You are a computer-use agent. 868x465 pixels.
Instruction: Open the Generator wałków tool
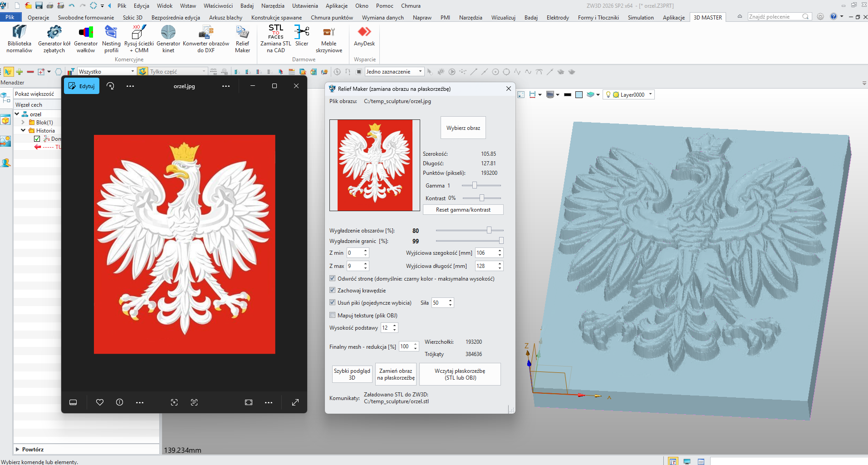86,39
